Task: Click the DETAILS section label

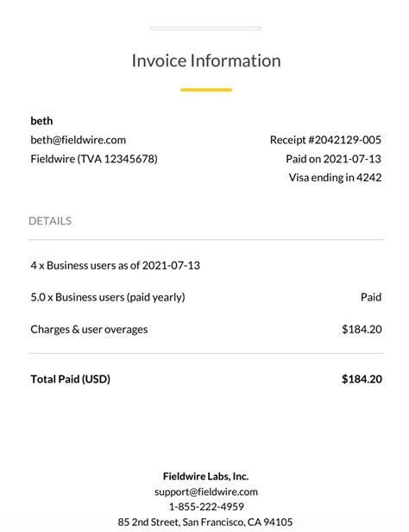Action: pos(50,221)
